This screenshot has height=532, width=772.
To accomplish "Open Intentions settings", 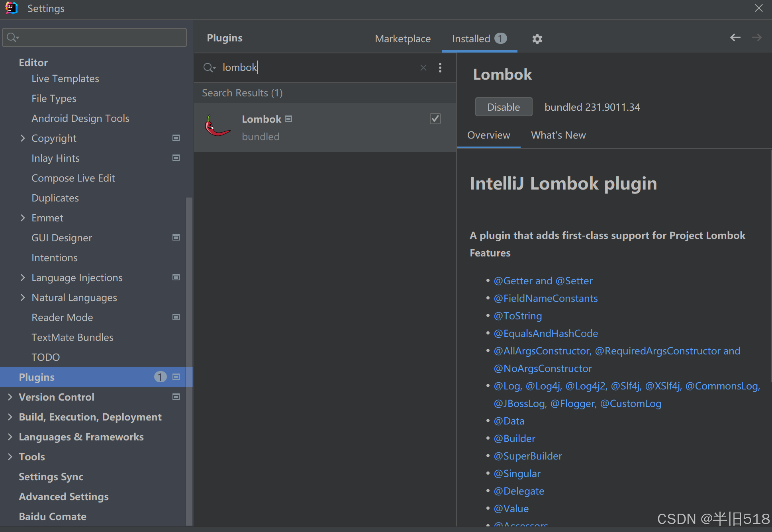I will [55, 258].
